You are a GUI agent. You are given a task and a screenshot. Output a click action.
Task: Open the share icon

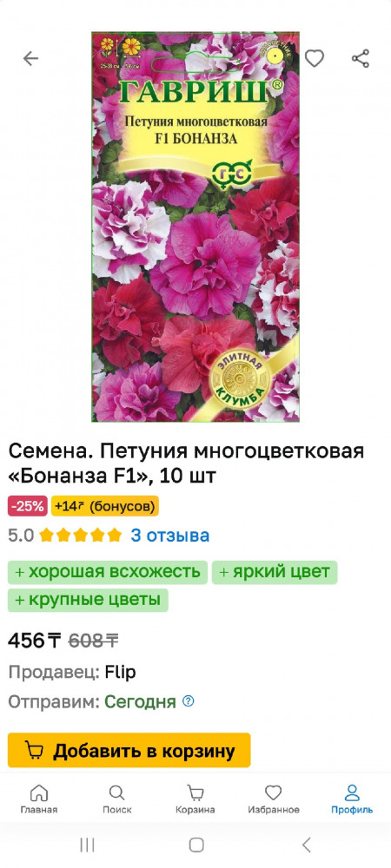[361, 58]
